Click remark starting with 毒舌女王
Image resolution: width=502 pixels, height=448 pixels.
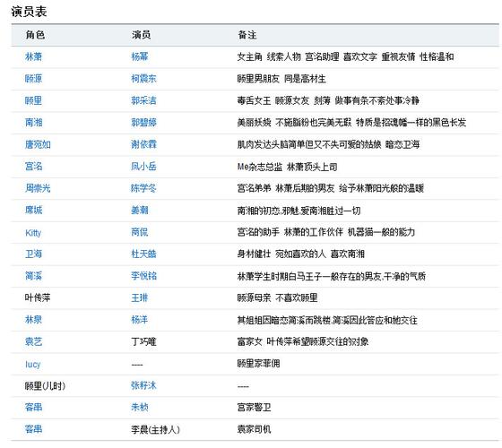point(328,100)
